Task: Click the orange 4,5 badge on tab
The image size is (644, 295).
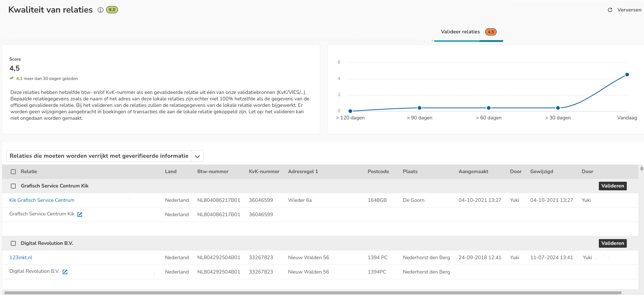Action: tap(491, 32)
